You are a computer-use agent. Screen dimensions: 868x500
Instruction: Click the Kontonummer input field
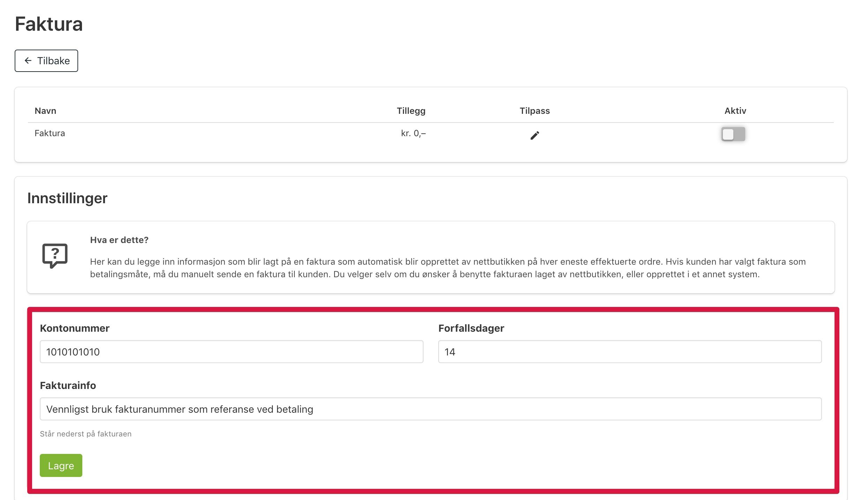tap(231, 352)
